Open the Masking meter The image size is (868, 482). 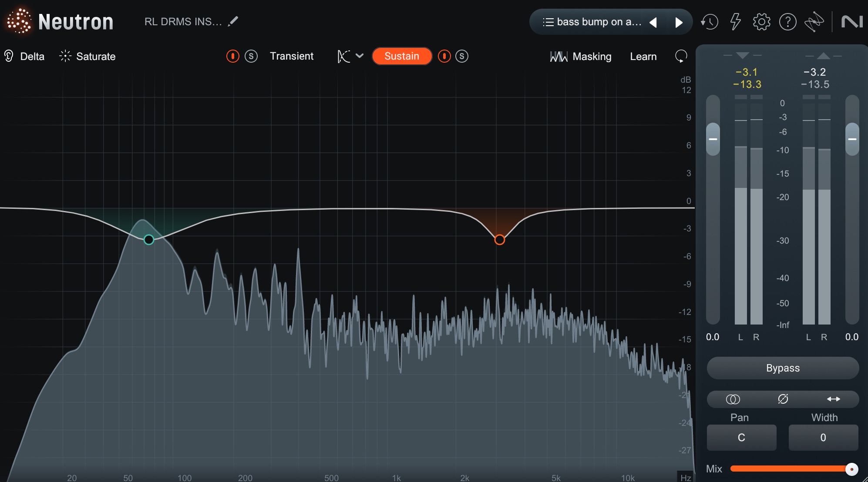580,57
